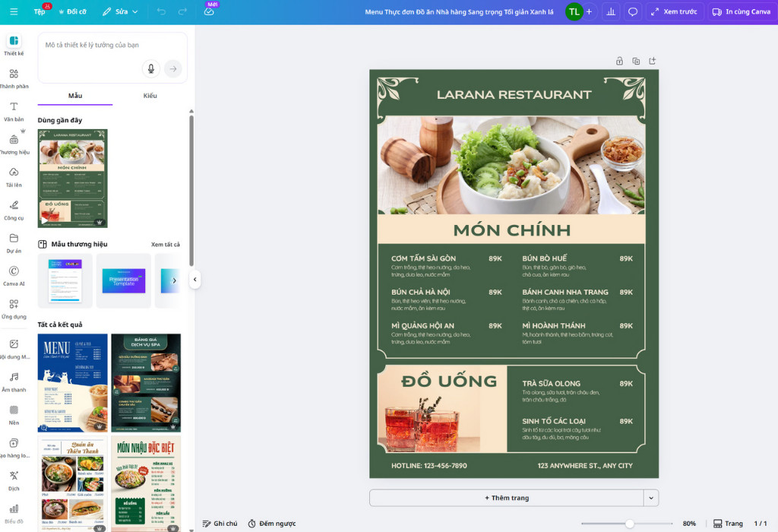The image size is (778, 532).
Task: Collapse the templates panel with the side chevron
Action: click(x=195, y=278)
